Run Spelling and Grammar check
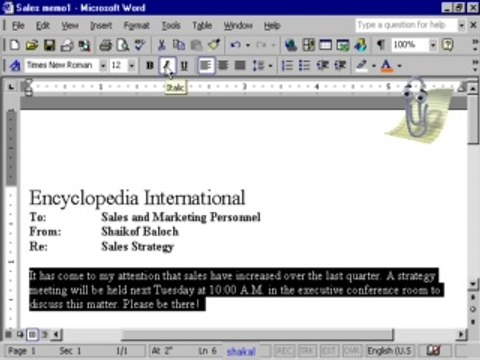 click(140, 45)
